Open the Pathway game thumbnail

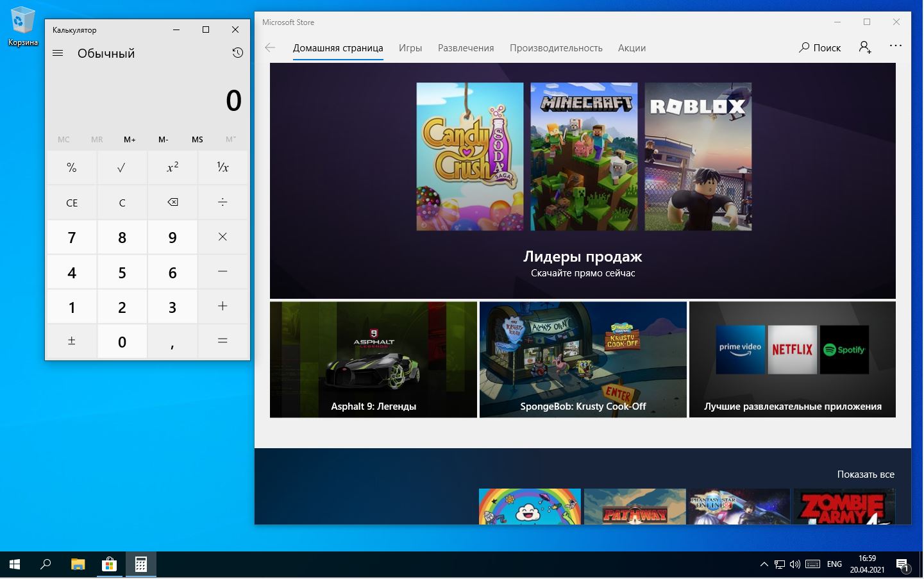pyautogui.click(x=635, y=507)
